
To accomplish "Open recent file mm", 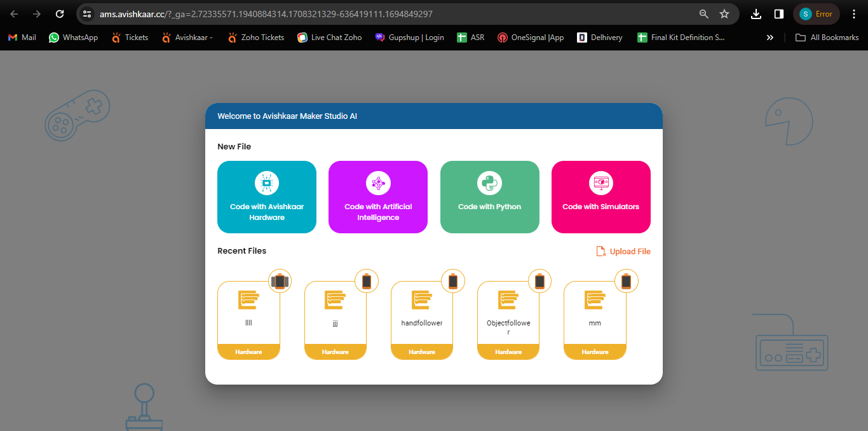I will point(595,320).
